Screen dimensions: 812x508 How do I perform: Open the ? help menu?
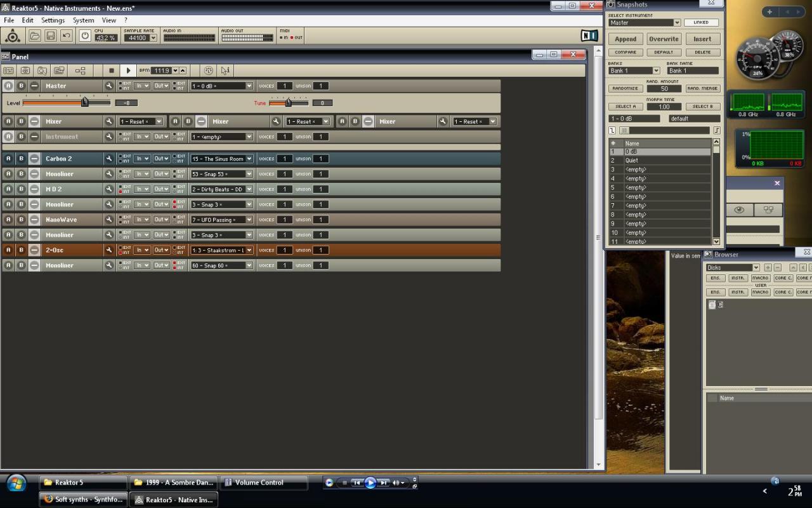(x=126, y=20)
